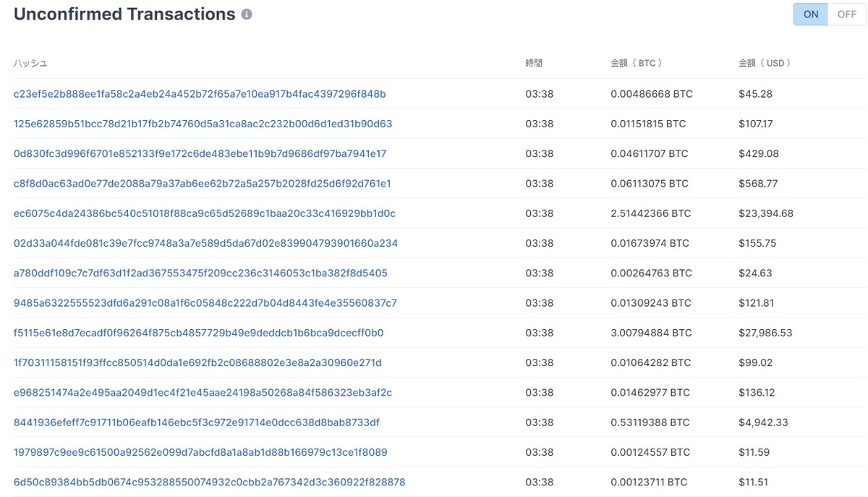Open transaction hash starting with c8f8d0ac63ad

coord(202,184)
